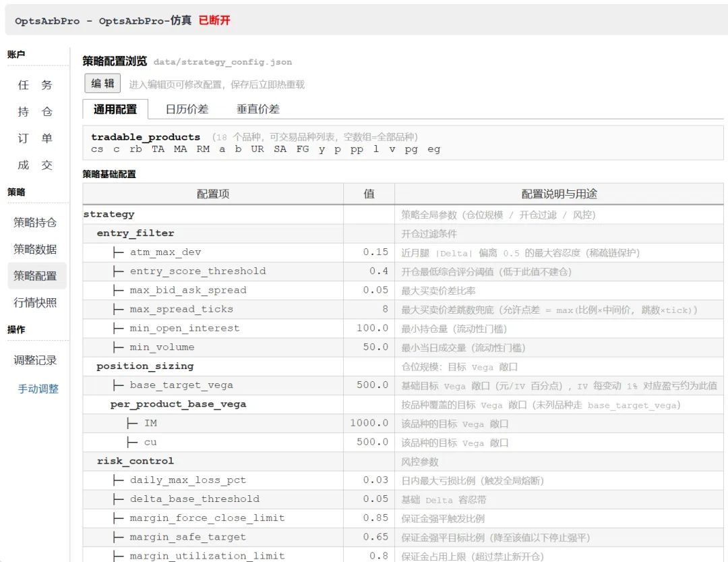This screenshot has height=562, width=728.
Task: Click the eg product code
Action: 433,149
